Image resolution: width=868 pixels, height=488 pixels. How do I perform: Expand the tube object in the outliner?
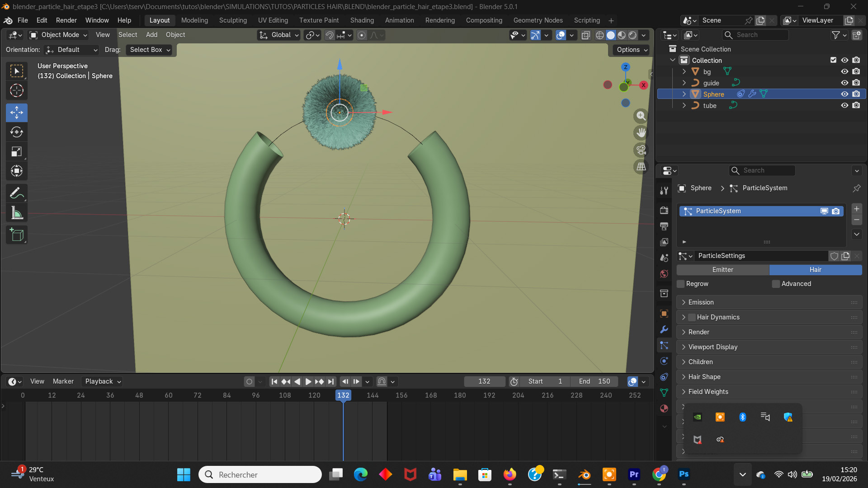(684, 105)
